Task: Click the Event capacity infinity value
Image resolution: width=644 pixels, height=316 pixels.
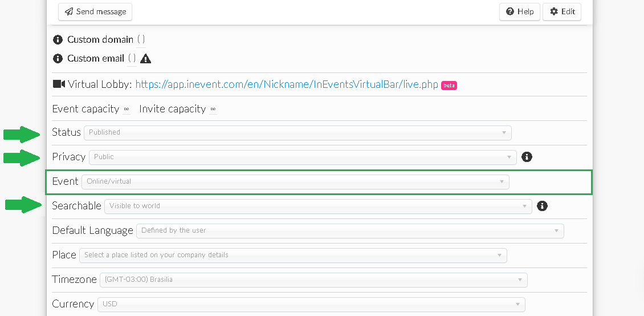Action: 127,109
